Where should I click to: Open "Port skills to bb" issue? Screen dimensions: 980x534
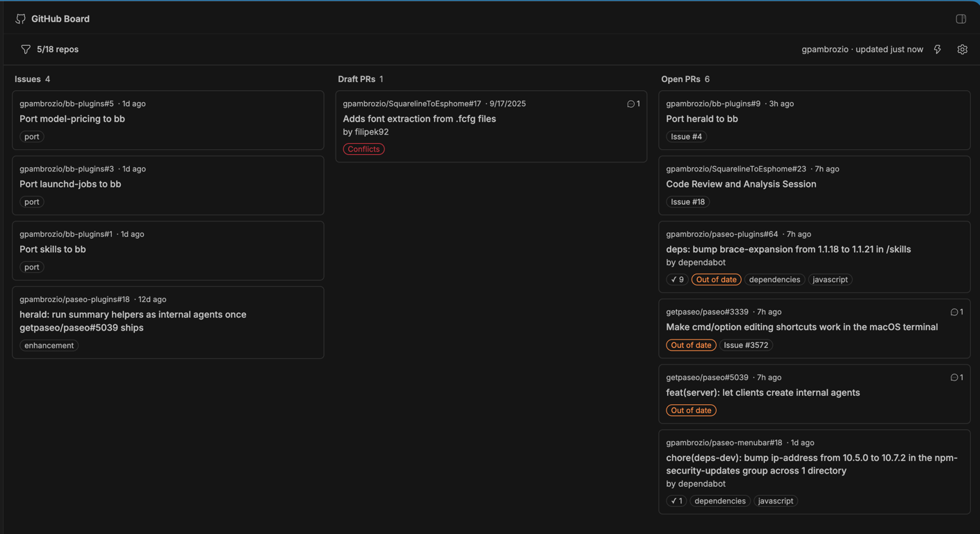(x=53, y=249)
